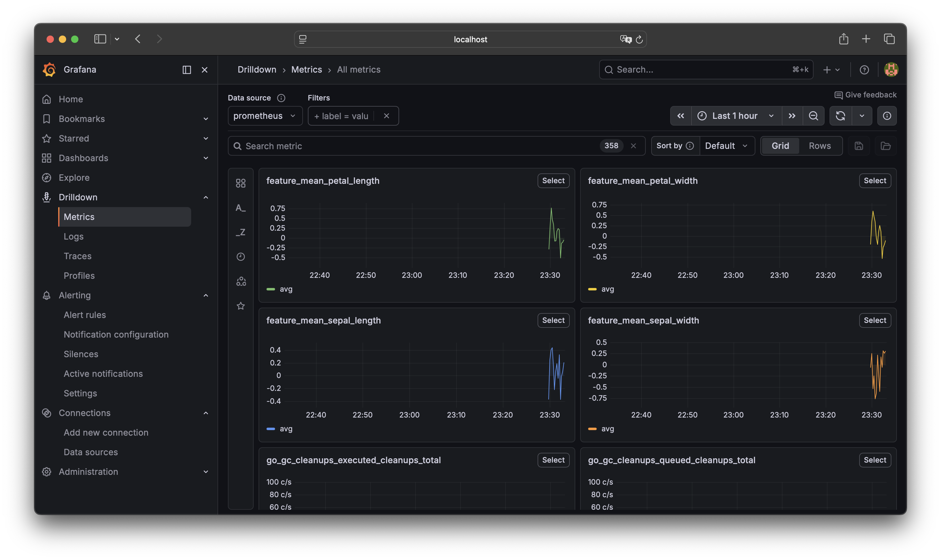Open the all-metrics grid icon in the side rail

(241, 184)
